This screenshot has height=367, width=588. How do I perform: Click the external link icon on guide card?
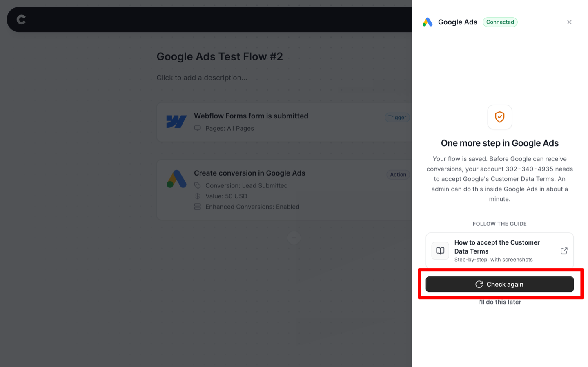point(564,251)
